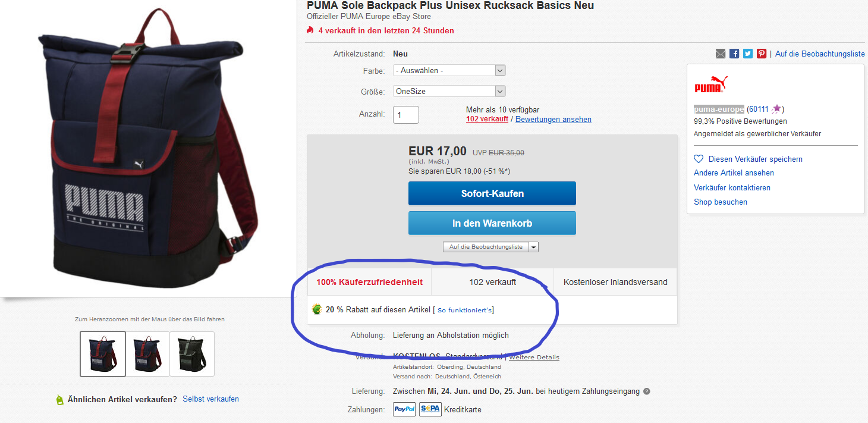
Task: Open the Farbe color dropdown
Action: point(449,70)
